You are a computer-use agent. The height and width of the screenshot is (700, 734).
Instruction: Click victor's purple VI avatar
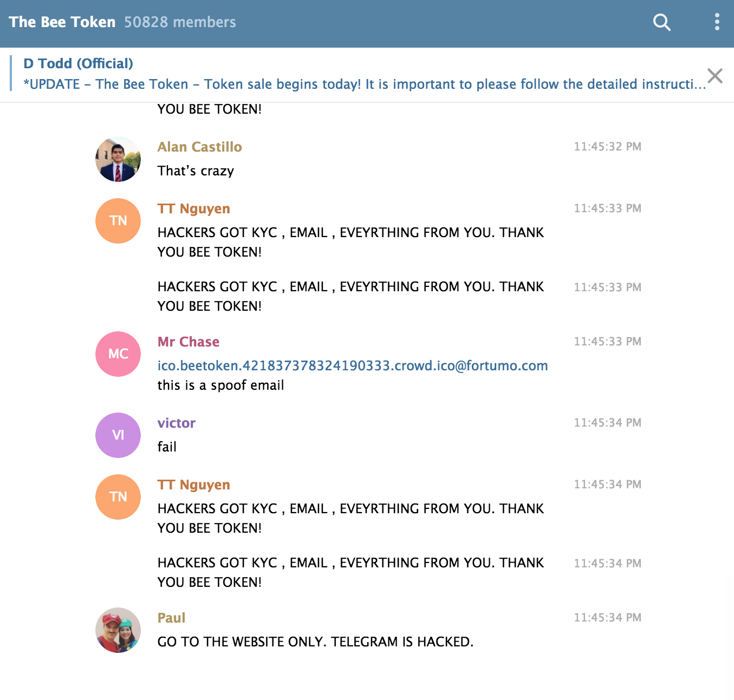[x=118, y=435]
